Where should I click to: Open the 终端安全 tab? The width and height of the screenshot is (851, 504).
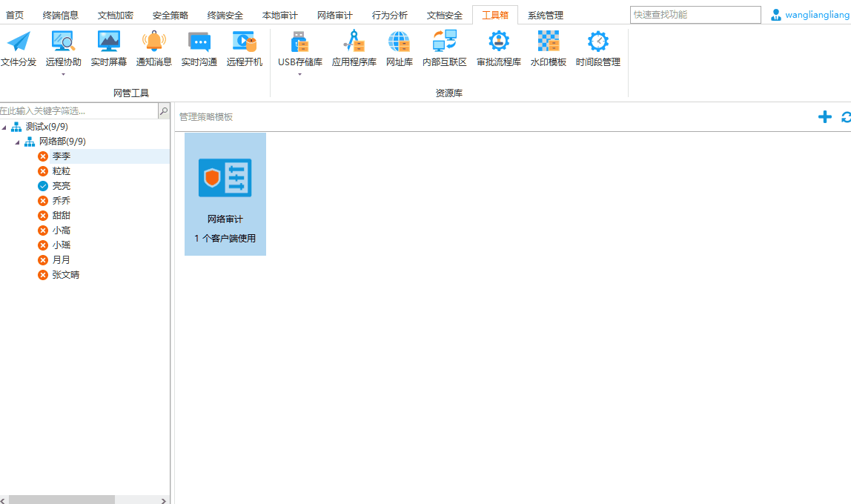225,15
